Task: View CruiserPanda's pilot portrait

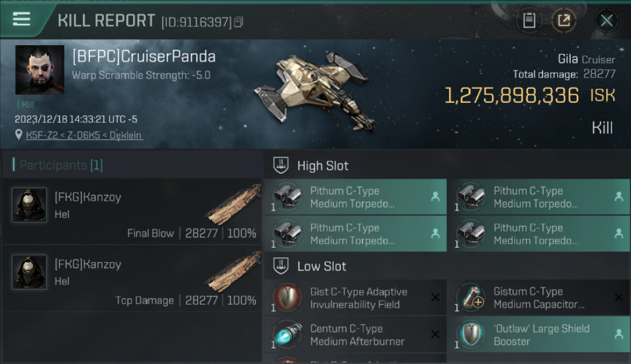Action: [40, 70]
